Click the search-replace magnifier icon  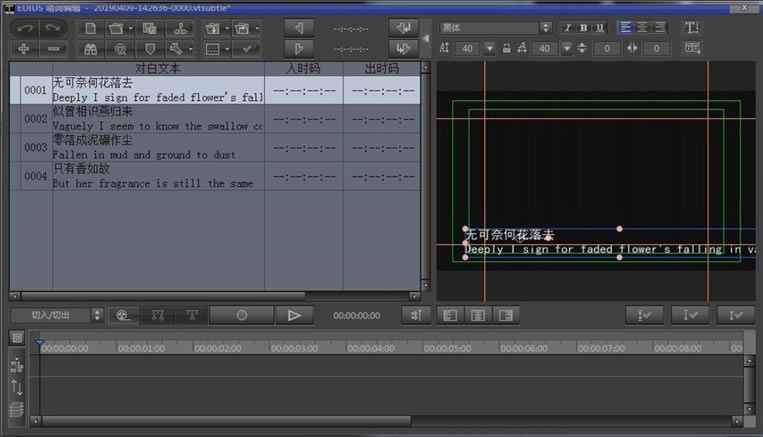click(x=120, y=49)
